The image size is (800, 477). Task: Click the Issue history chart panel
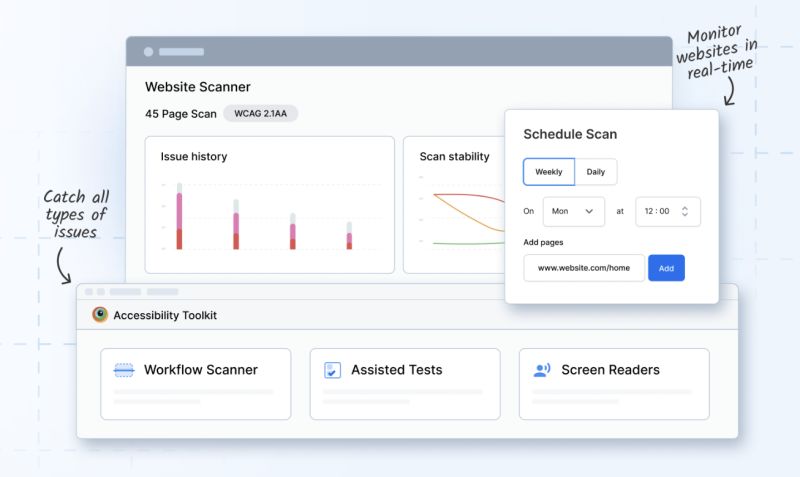(x=269, y=205)
